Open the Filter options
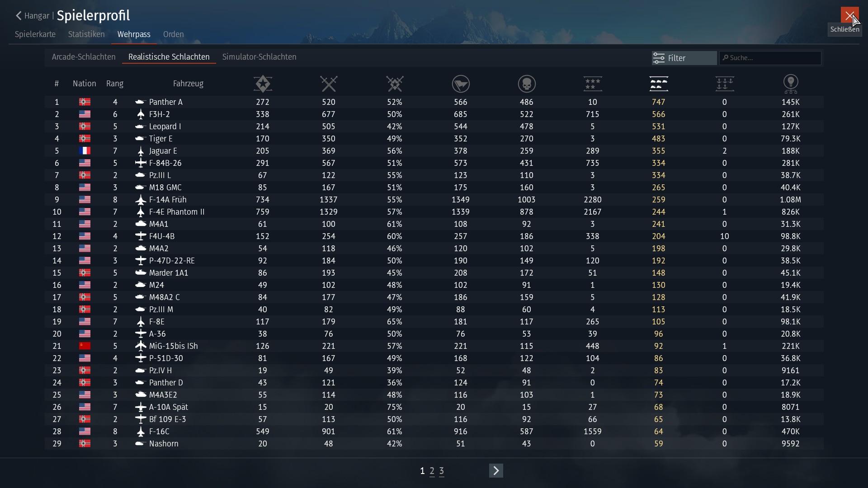 tap(684, 58)
